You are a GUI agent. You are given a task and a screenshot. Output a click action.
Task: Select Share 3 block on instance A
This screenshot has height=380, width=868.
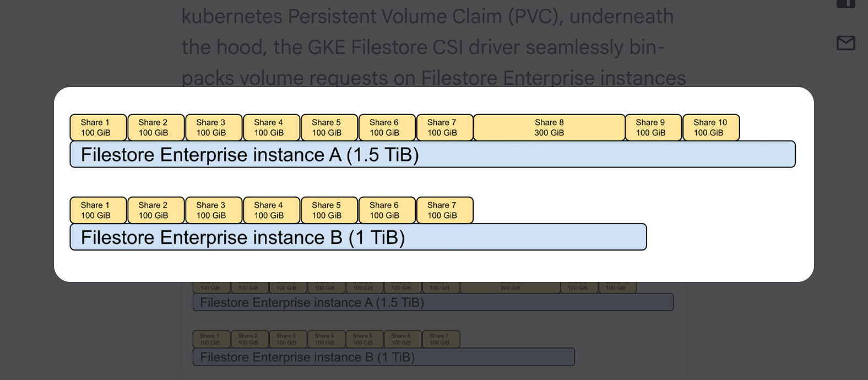214,128
